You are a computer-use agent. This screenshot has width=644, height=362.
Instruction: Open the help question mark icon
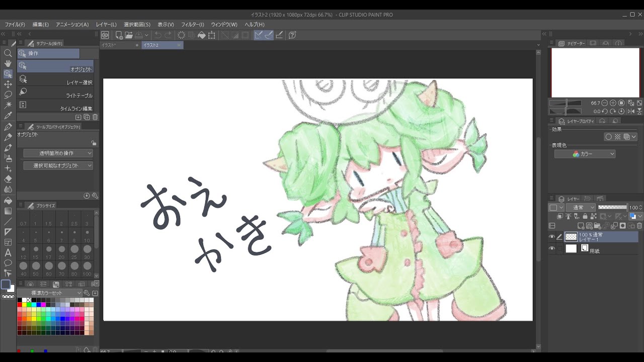[x=292, y=35]
